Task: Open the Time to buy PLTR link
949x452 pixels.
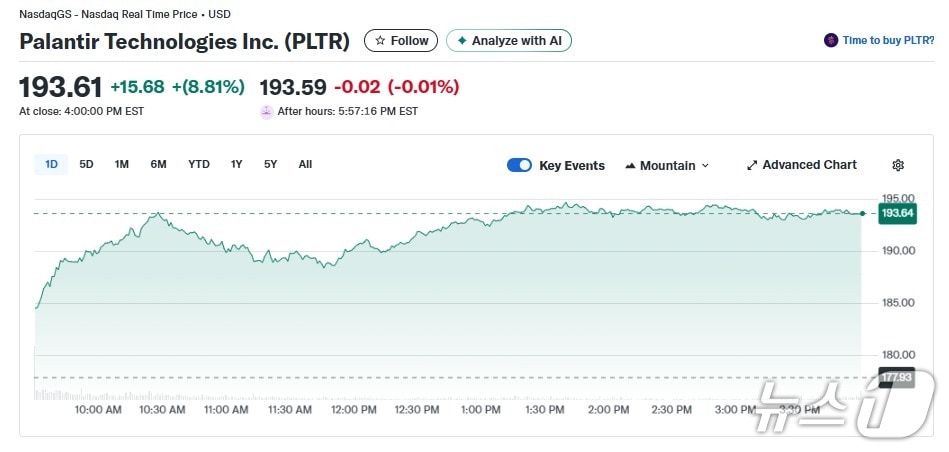Action: pyautogui.click(x=888, y=41)
